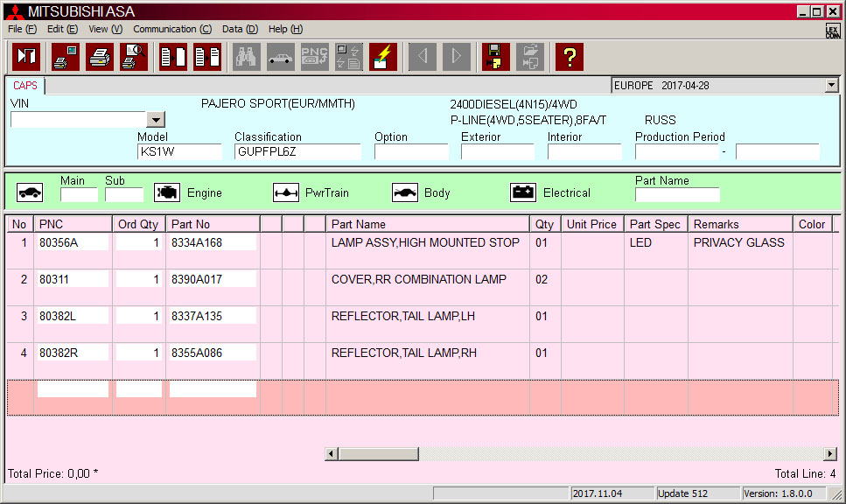Select the Electrical battery group icon
Viewport: 846px width, 504px height.
coord(523,192)
